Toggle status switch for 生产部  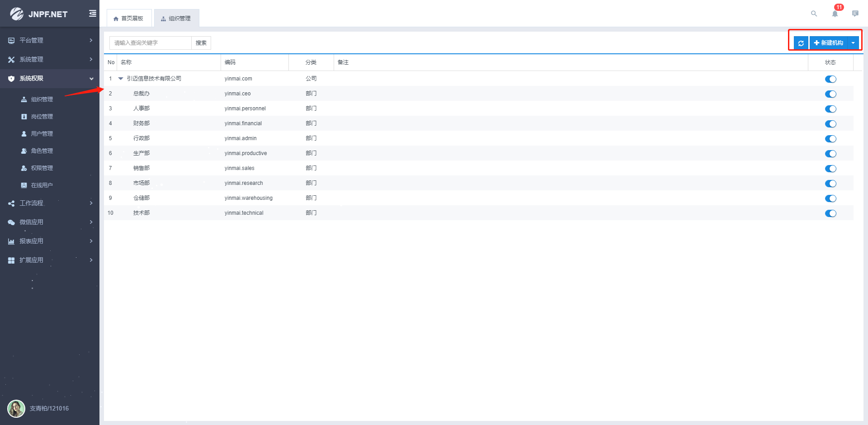point(831,154)
